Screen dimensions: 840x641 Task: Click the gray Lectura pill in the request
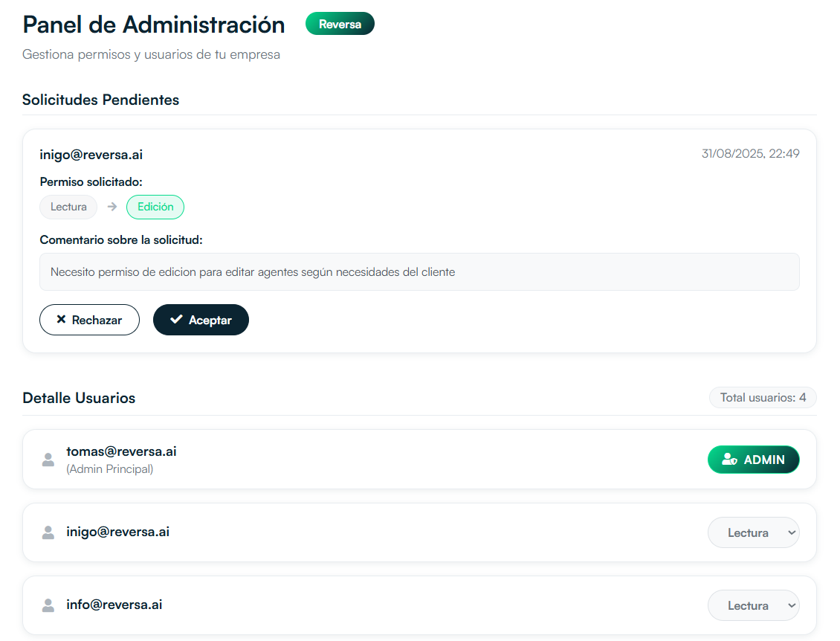[68, 207]
